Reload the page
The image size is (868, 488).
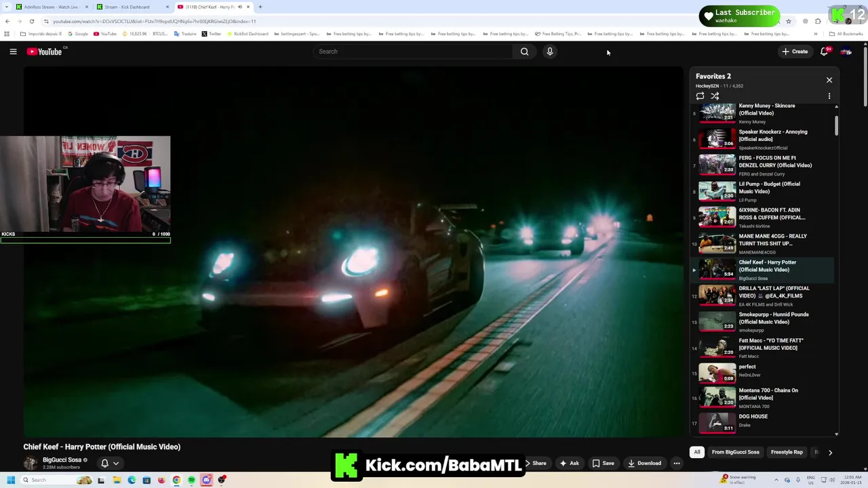[x=31, y=21]
